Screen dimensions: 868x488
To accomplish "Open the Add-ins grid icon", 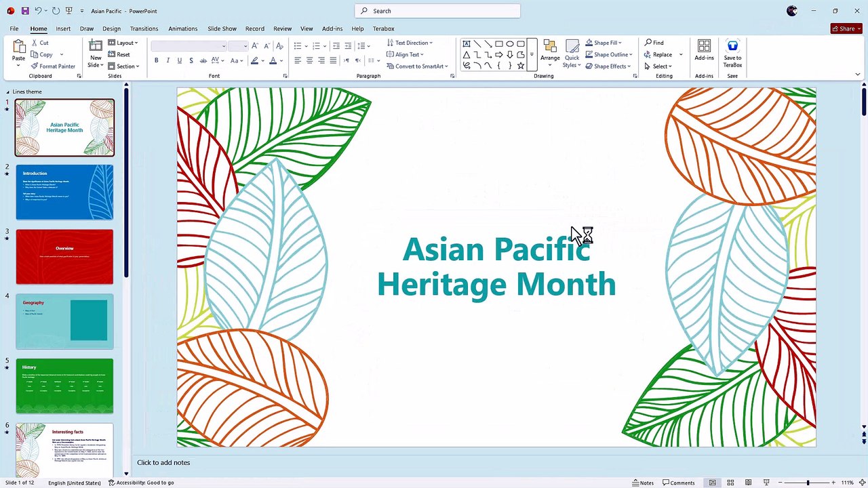I will click(704, 46).
